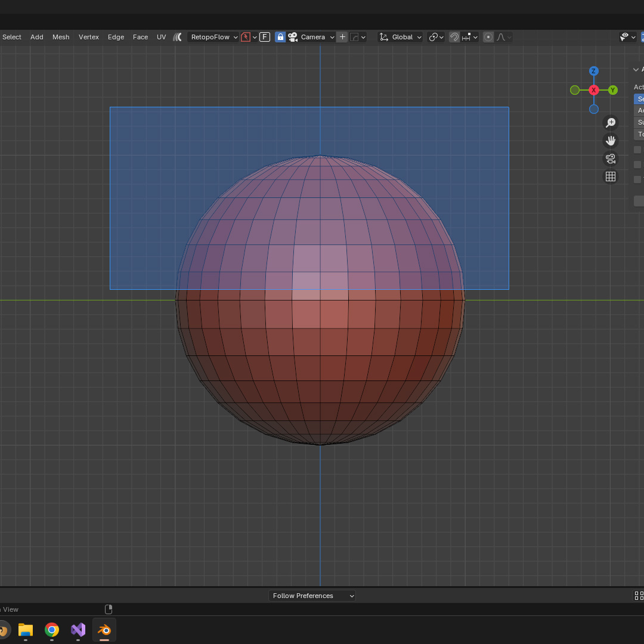The image size is (644, 644).
Task: Click the RetopoFlow F button icon
Action: [x=265, y=37]
